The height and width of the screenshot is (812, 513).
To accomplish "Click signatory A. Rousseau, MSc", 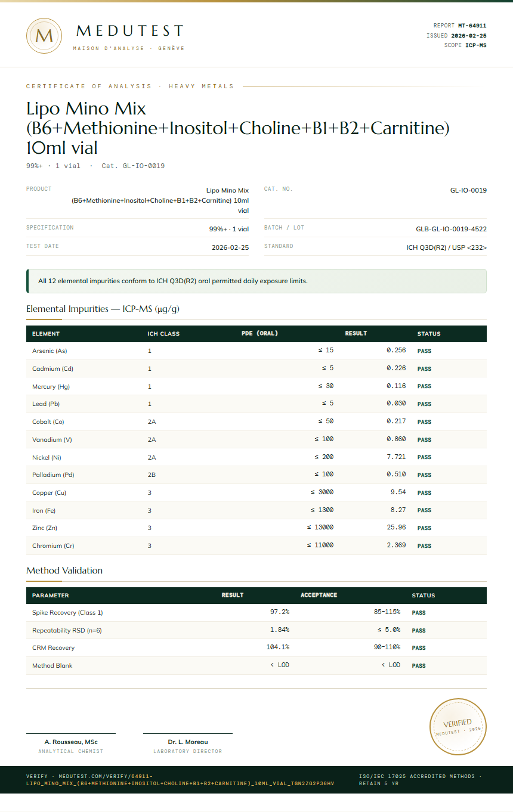I will [x=71, y=742].
